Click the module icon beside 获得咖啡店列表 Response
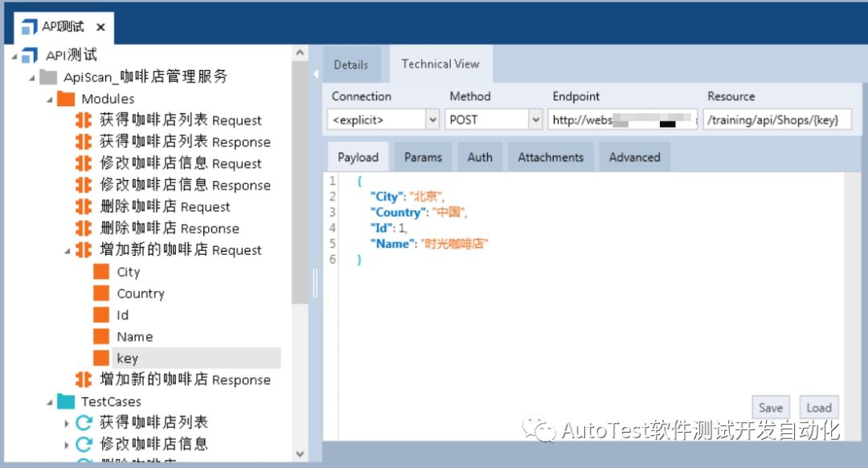This screenshot has width=868, height=468. pos(84,142)
